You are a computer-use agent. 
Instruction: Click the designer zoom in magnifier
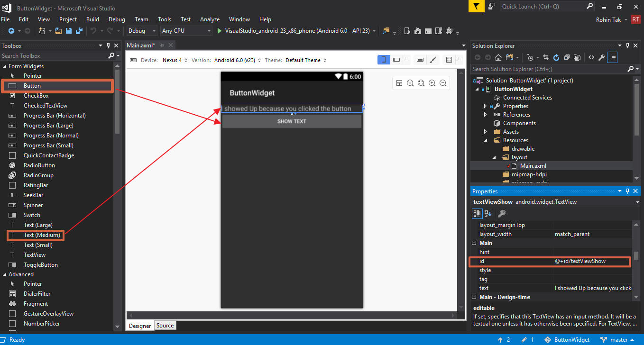pyautogui.click(x=432, y=83)
